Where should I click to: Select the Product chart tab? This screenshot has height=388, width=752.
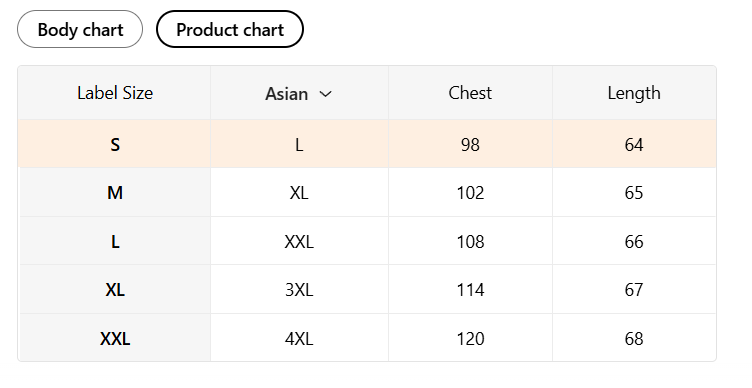tap(230, 29)
